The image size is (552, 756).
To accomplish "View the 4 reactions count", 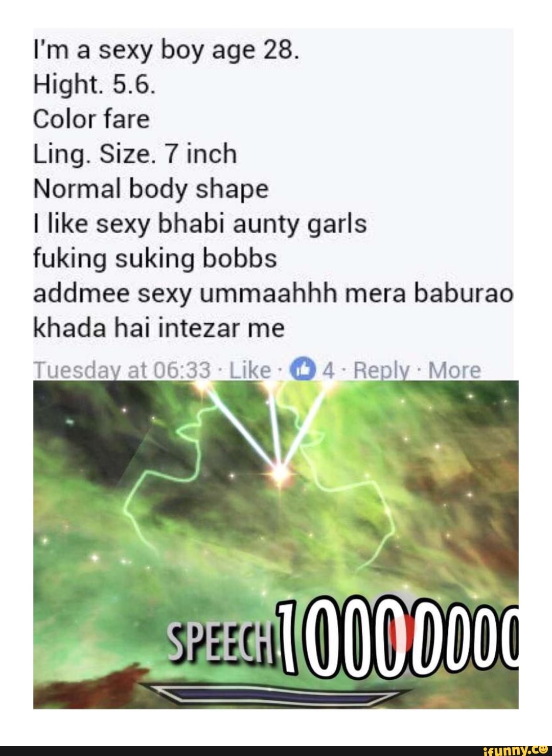I will tap(329, 370).
